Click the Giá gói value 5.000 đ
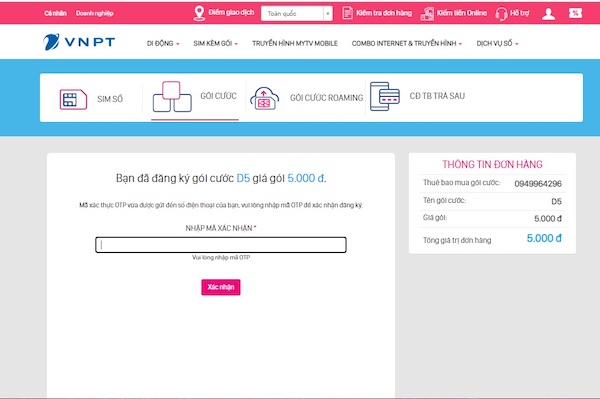Screen dimensions: 600x399 click(x=548, y=219)
